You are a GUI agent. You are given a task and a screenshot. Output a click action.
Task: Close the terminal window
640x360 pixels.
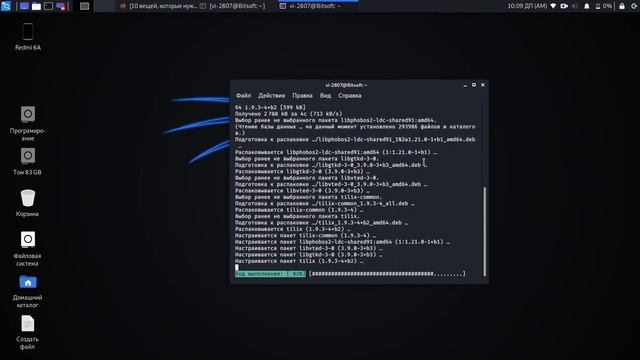coord(483,85)
